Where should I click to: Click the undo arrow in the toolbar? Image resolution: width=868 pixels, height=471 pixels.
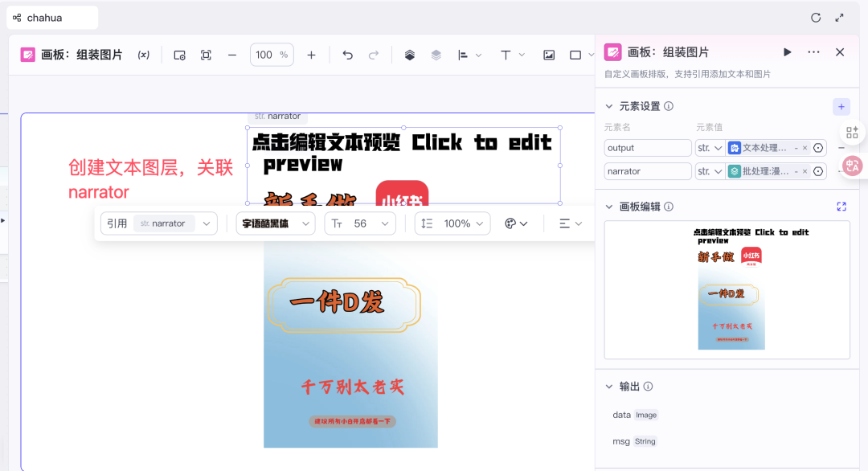coord(347,55)
